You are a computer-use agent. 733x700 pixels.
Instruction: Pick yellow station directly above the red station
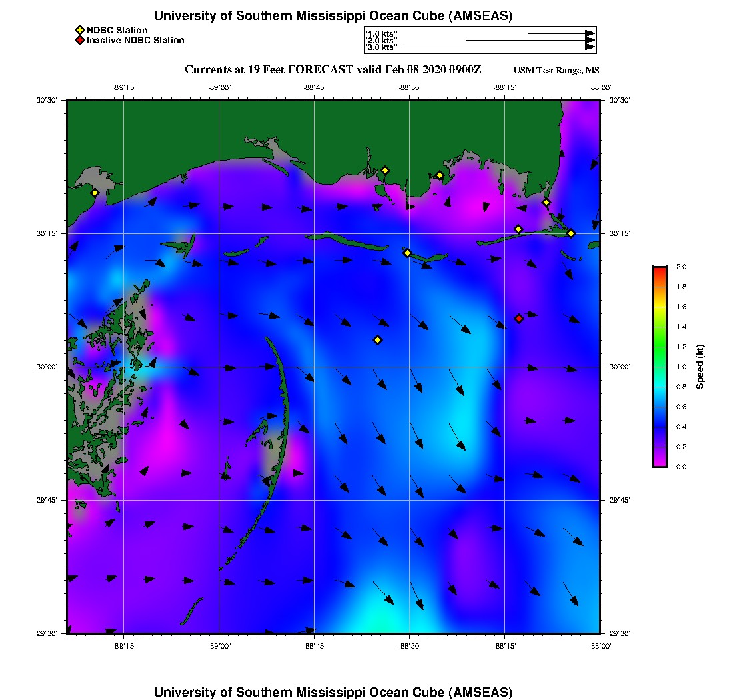pos(519,229)
